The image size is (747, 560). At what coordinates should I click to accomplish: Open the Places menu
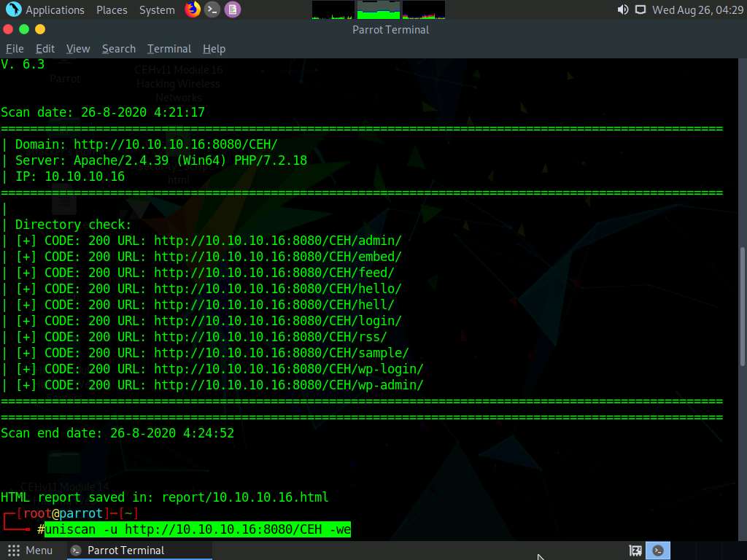pos(112,9)
